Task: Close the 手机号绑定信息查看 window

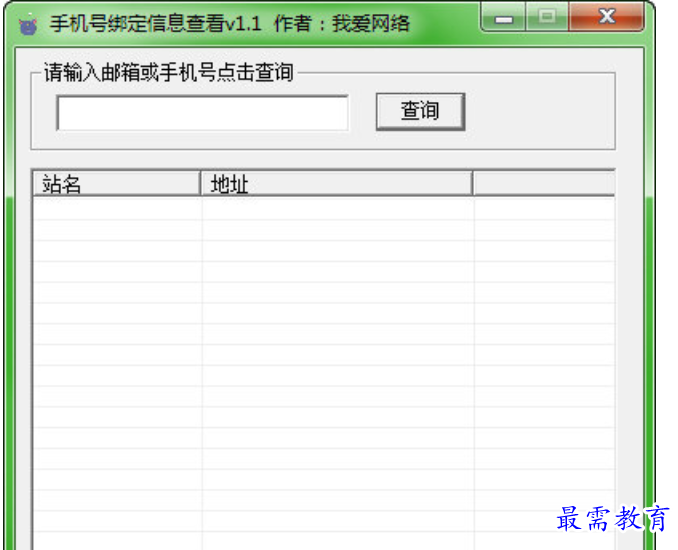Action: coord(607,17)
